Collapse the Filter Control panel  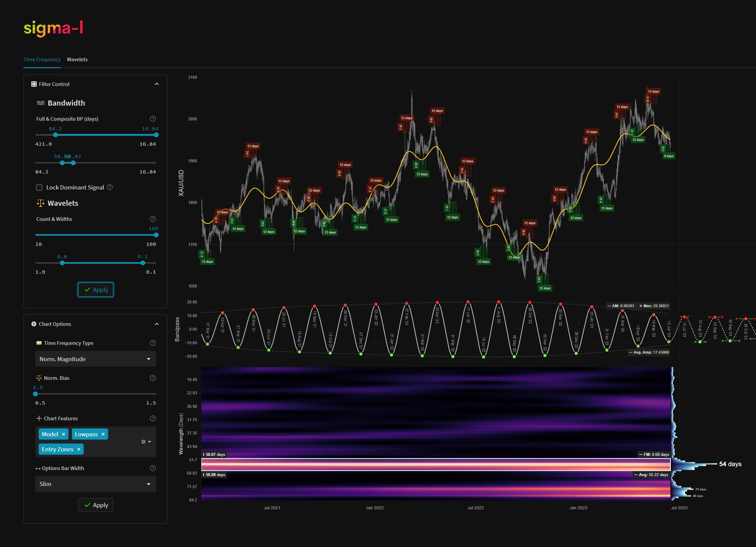pos(157,84)
